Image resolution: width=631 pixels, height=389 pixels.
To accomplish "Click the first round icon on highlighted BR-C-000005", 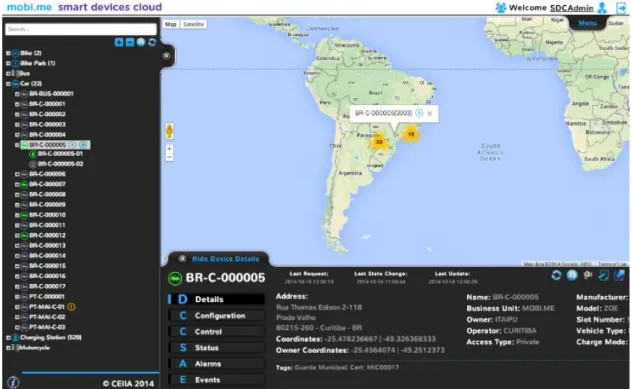I will point(72,145).
